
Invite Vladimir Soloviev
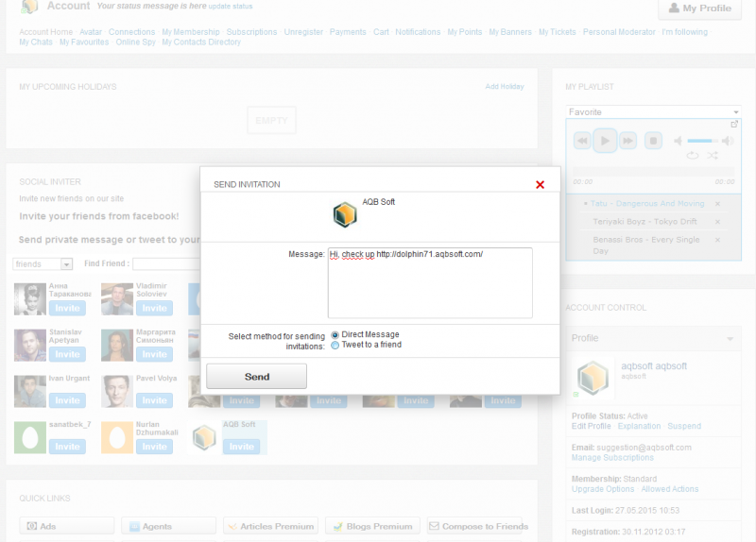tap(154, 308)
